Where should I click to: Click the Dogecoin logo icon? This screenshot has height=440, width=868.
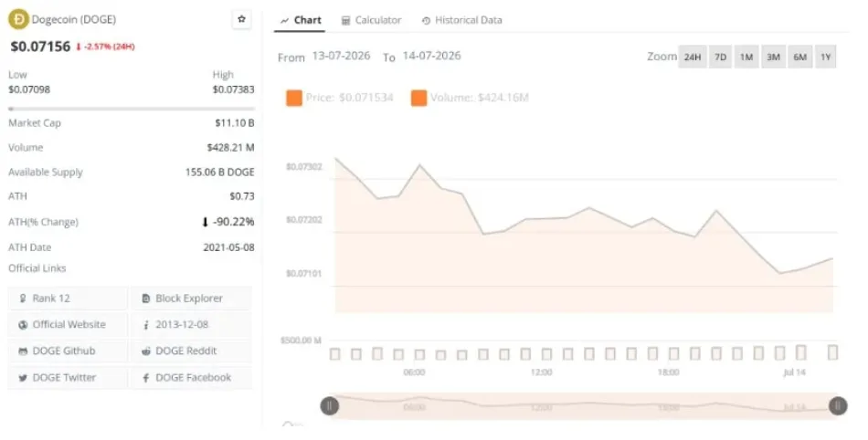click(18, 19)
